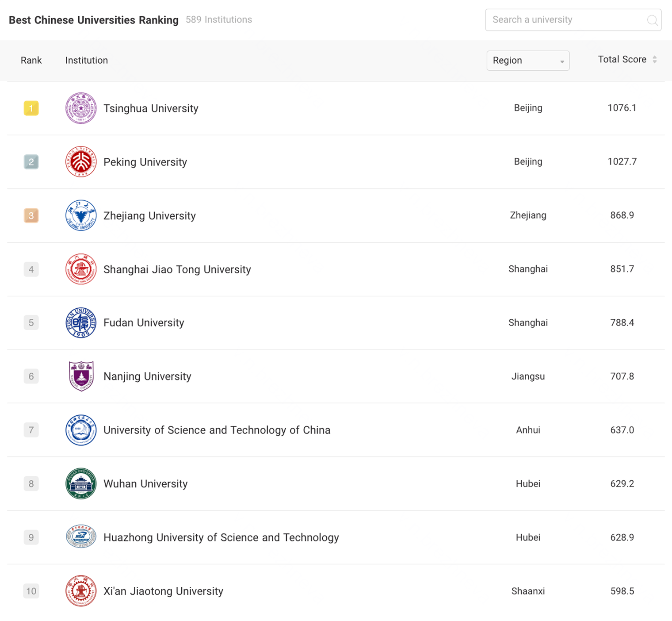Sort by Total Score arrows
Viewport: 672px width, 621px height.
tap(654, 60)
